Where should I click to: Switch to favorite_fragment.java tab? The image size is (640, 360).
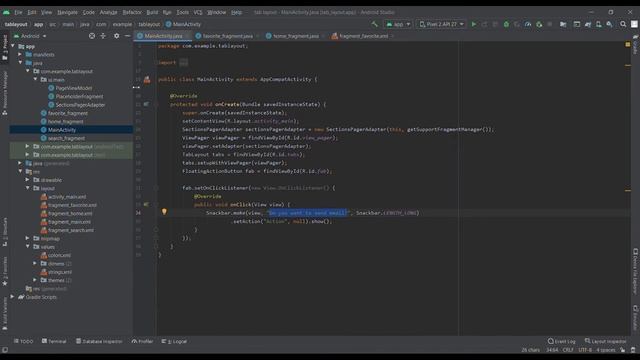coord(227,36)
